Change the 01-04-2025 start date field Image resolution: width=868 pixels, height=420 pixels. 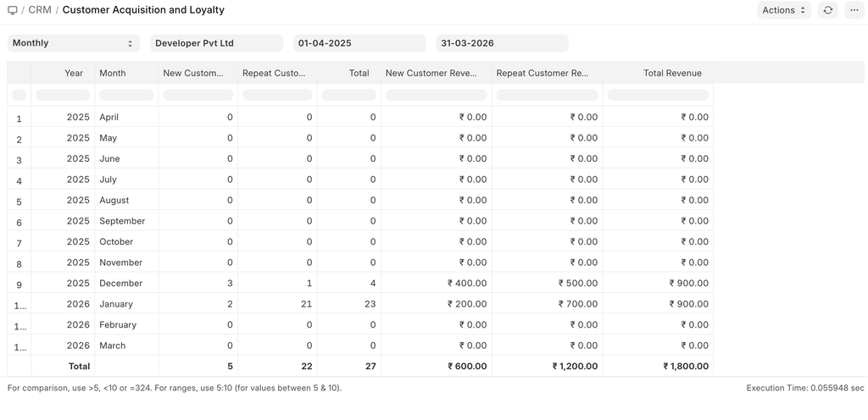[x=359, y=43]
